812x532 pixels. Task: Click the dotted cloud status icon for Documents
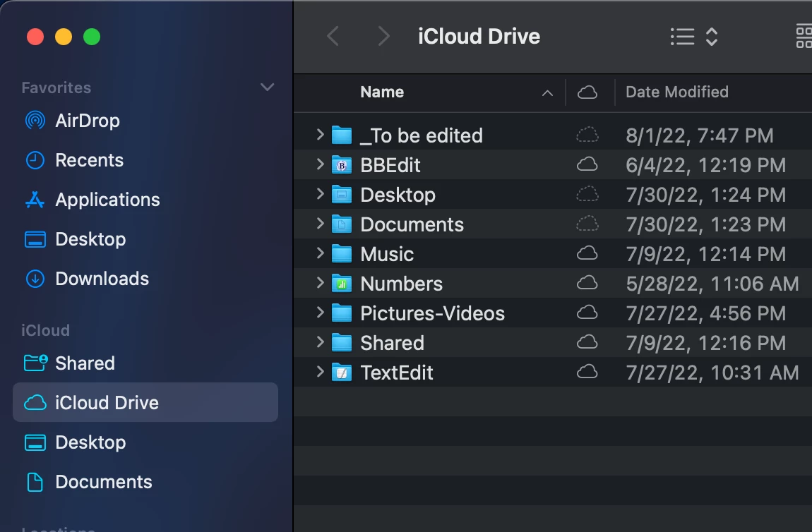tap(587, 224)
